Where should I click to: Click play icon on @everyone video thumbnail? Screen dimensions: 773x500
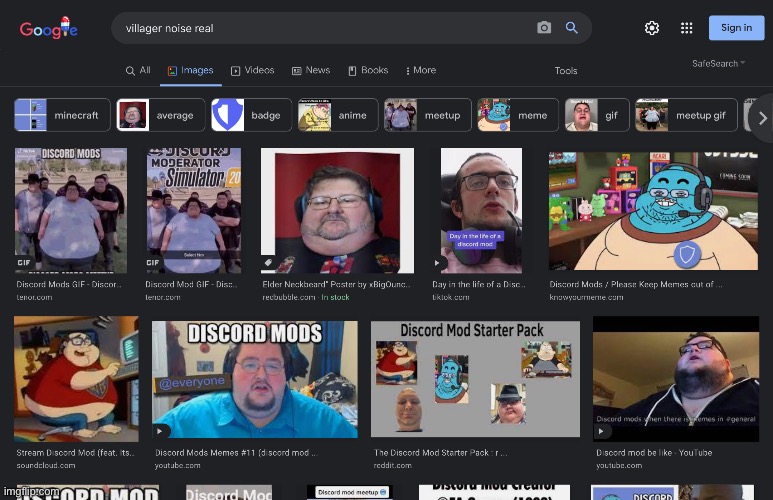coord(159,431)
